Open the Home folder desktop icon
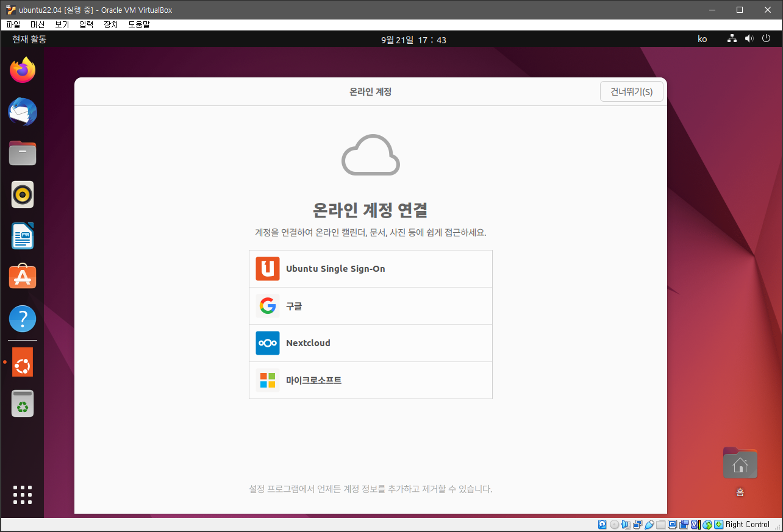The width and height of the screenshot is (783, 532). (740, 463)
